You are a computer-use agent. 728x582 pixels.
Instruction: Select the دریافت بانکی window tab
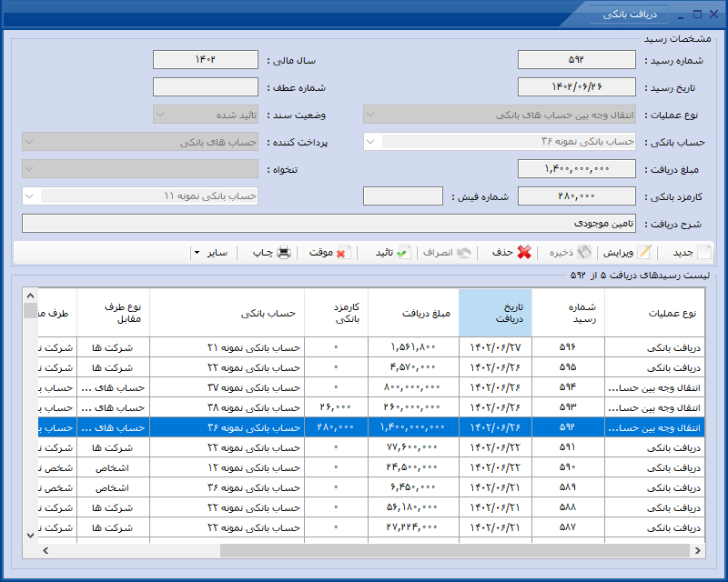tap(630, 15)
